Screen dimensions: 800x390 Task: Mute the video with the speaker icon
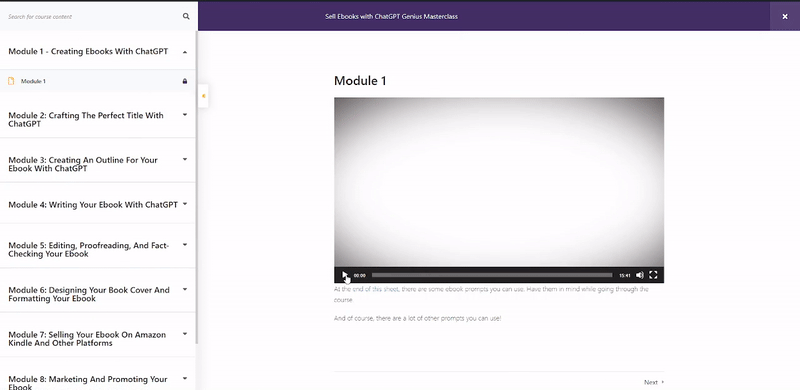point(640,275)
